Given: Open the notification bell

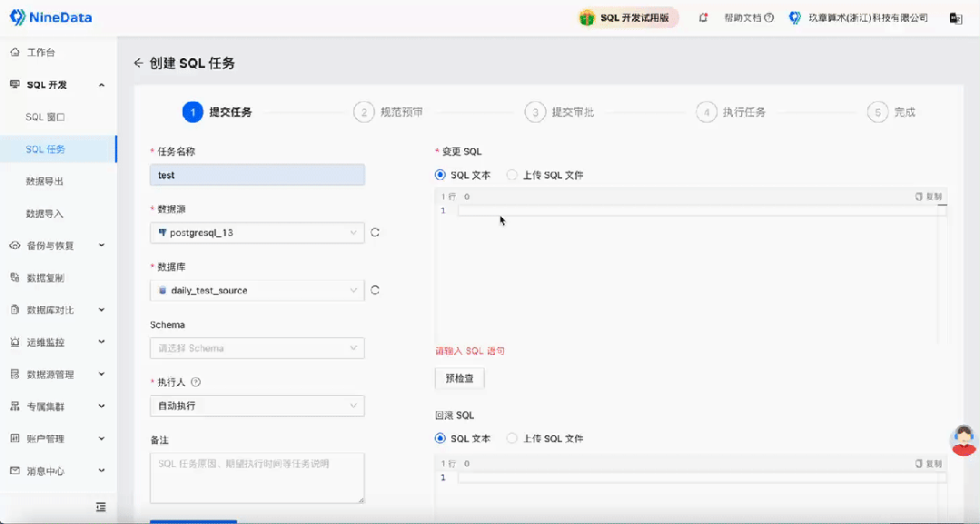Looking at the screenshot, I should click(x=703, y=17).
